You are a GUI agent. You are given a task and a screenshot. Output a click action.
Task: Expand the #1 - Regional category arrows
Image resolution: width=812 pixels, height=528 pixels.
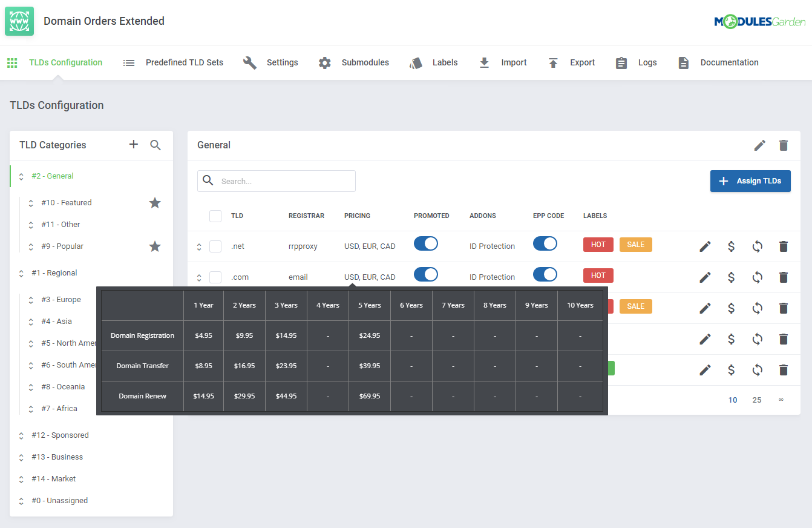[x=21, y=273]
